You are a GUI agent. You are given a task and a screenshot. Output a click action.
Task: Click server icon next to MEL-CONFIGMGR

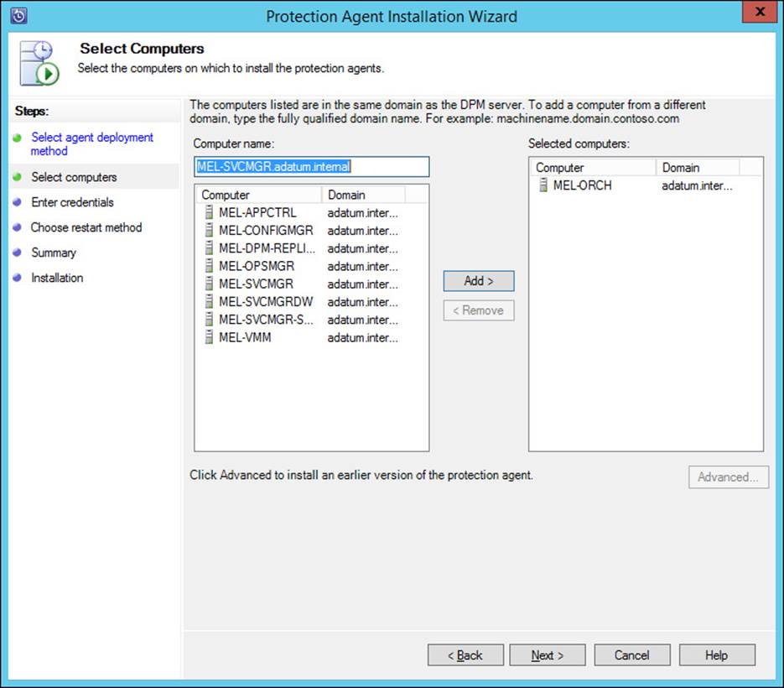click(x=209, y=231)
